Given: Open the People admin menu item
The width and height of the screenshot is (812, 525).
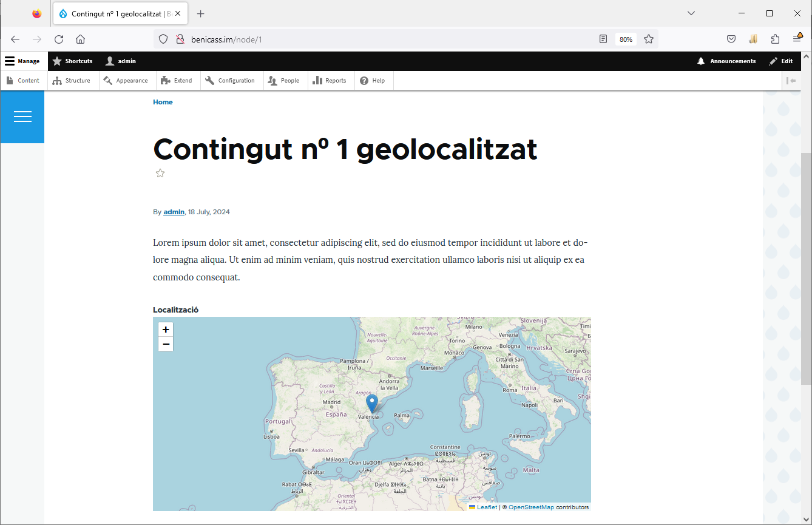Looking at the screenshot, I should [x=284, y=81].
